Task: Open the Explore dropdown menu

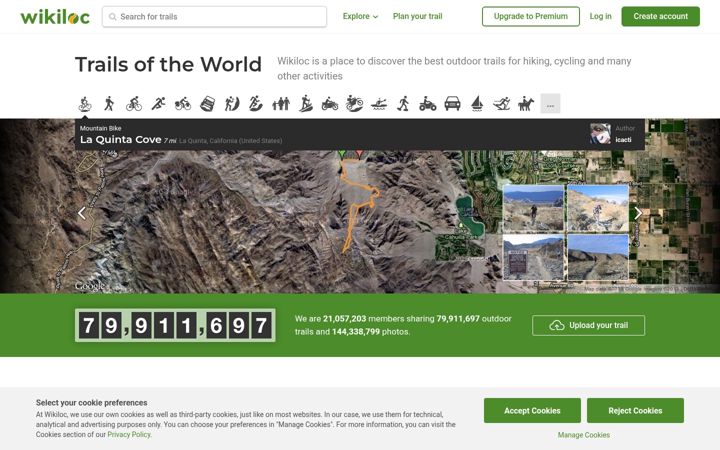Action: coord(360,17)
